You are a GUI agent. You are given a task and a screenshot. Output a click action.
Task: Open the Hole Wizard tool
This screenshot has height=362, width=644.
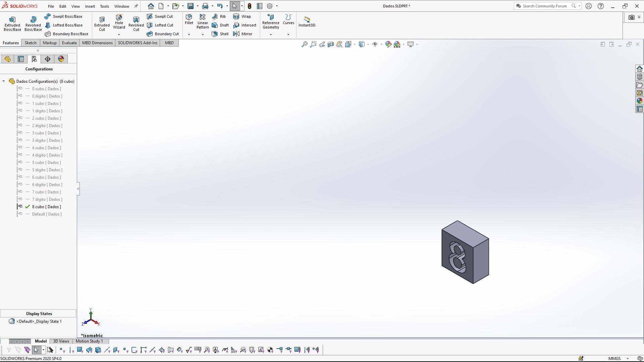119,22
